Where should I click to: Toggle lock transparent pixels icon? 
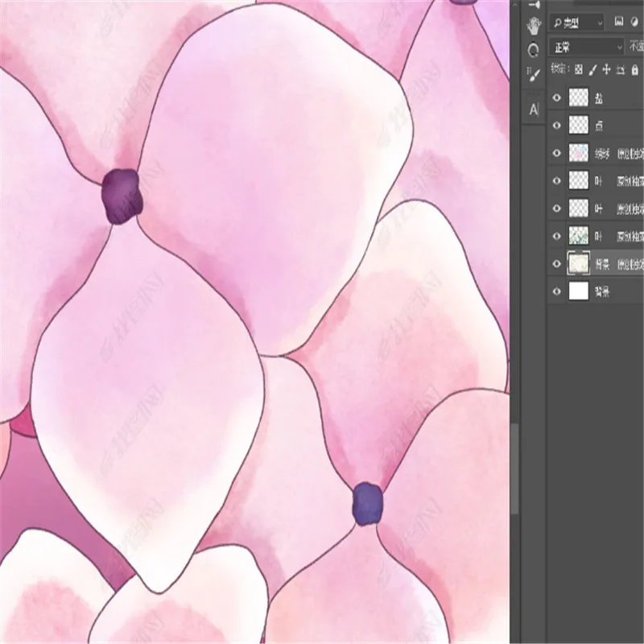coord(579,69)
